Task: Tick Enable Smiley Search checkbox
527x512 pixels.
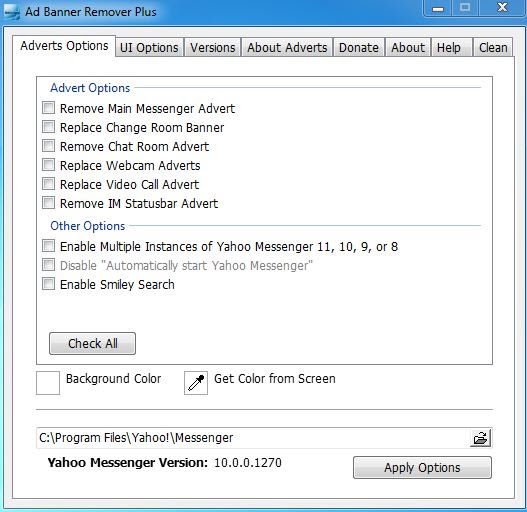Action: pos(48,284)
